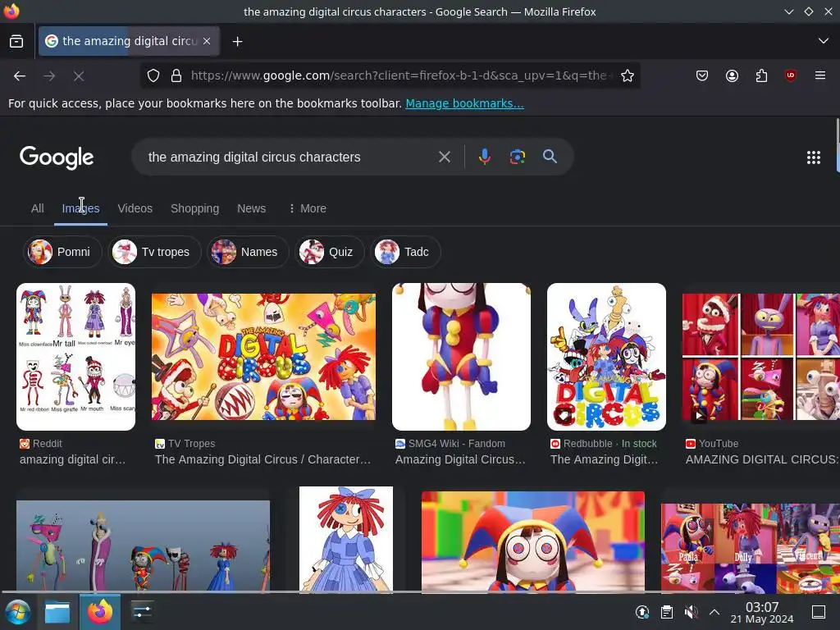Open the YouTube character grid thumbnail
The height and width of the screenshot is (630, 840).
point(760,357)
